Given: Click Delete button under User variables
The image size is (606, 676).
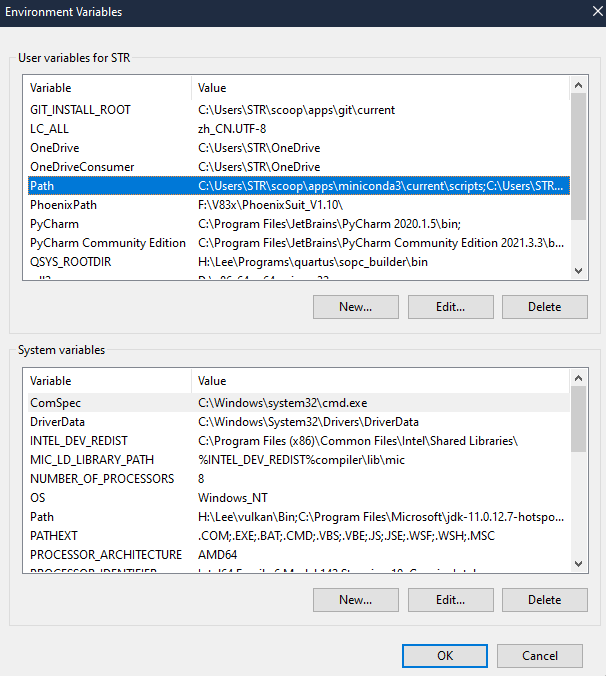Looking at the screenshot, I should pos(544,307).
